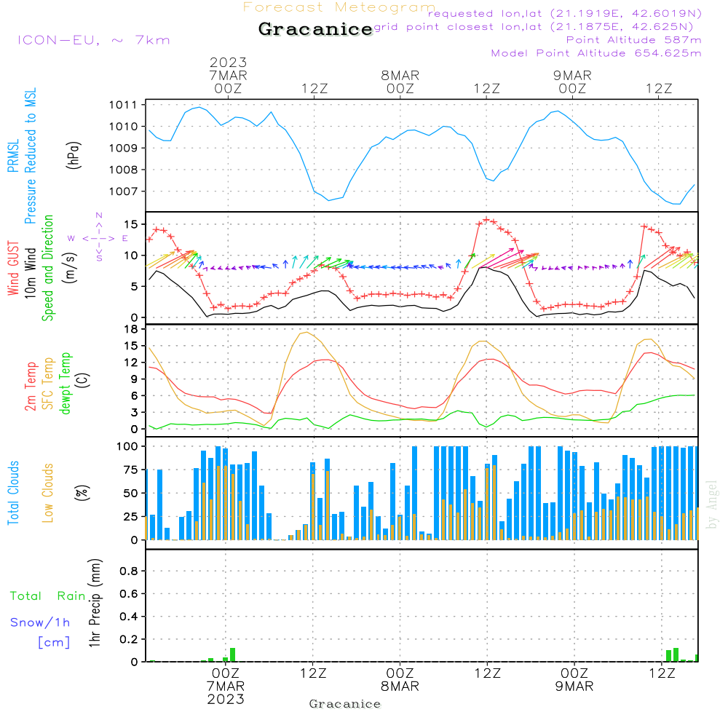The width and height of the screenshot is (728, 728).
Task: Click the 0.6 value on precip axis
Action: [x=129, y=594]
